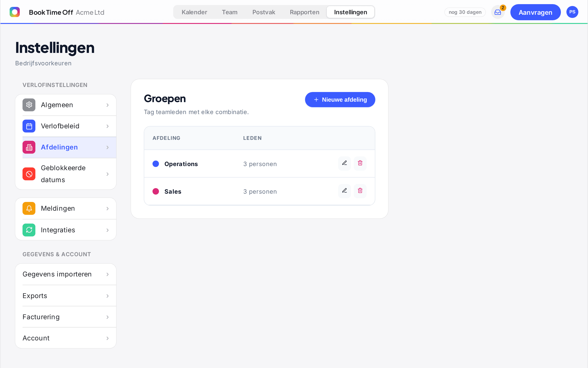588x368 pixels.
Task: Open the Account settings label
Action: [36, 338]
